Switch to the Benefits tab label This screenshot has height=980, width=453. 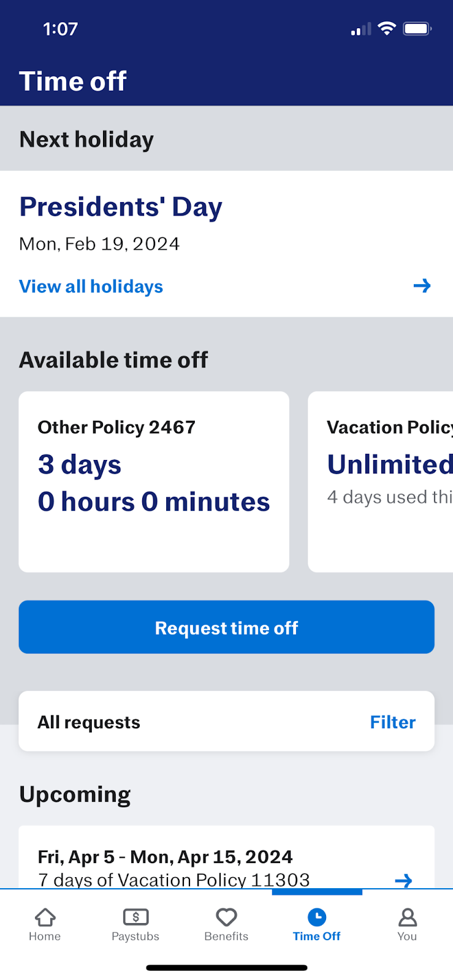[x=226, y=937]
